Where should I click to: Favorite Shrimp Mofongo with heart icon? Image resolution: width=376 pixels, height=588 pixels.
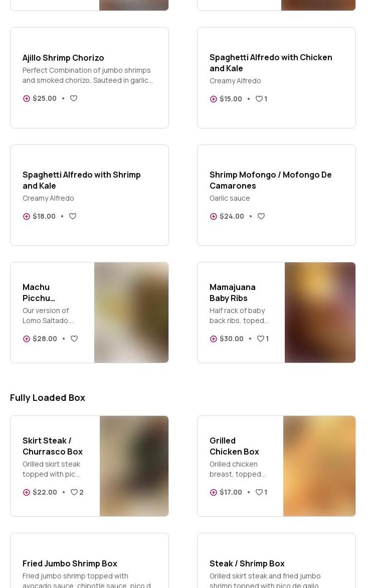(261, 217)
